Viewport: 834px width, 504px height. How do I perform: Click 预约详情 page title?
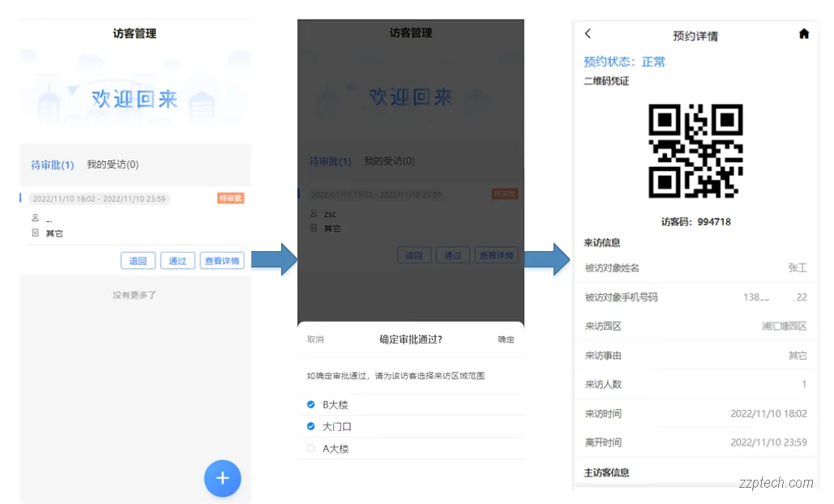pyautogui.click(x=695, y=36)
